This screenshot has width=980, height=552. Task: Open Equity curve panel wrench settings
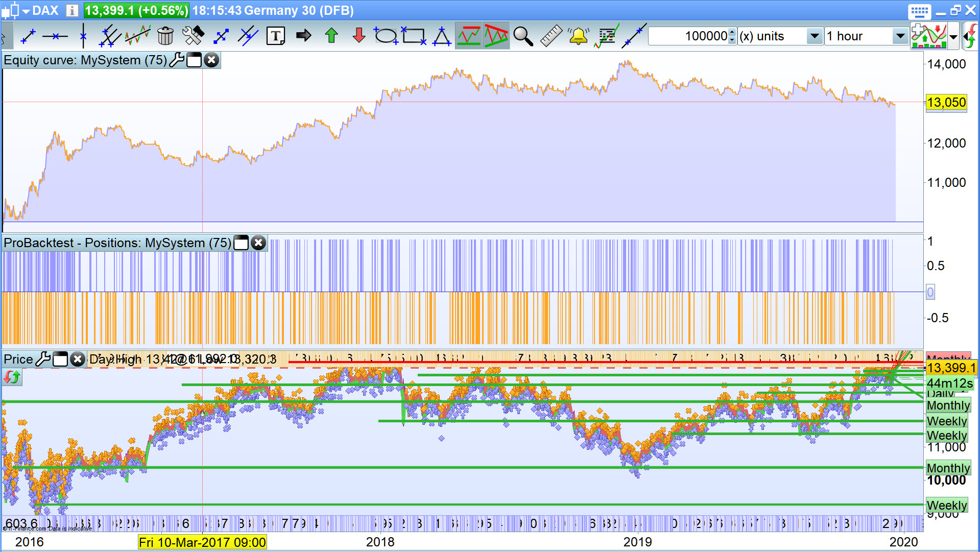[177, 60]
